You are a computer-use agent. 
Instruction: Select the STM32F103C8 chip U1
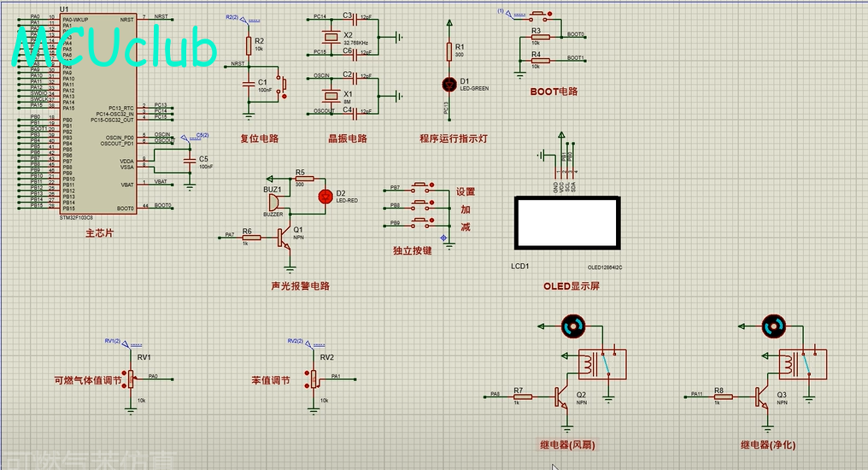[x=97, y=114]
